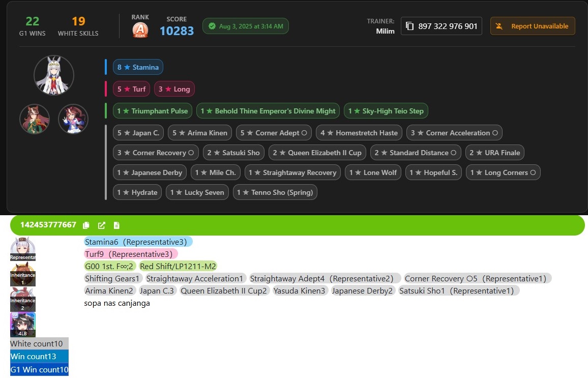Viewport: 588px width, 378px height.
Task: Click the 1 star Japanese Derby tag
Action: (x=150, y=172)
